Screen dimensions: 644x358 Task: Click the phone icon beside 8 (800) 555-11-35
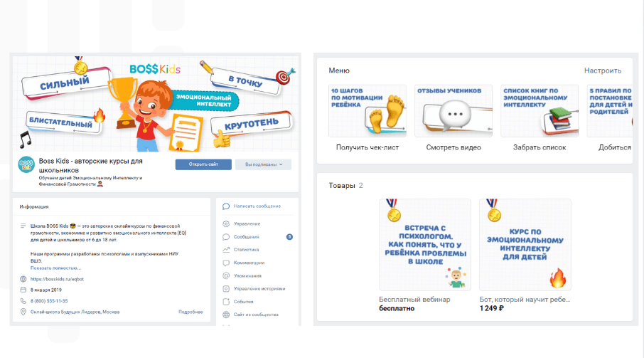pos(23,301)
